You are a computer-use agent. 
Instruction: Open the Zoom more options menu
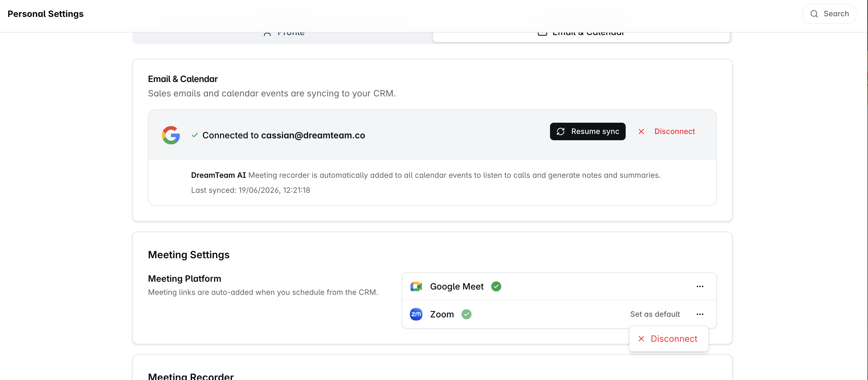(x=700, y=314)
